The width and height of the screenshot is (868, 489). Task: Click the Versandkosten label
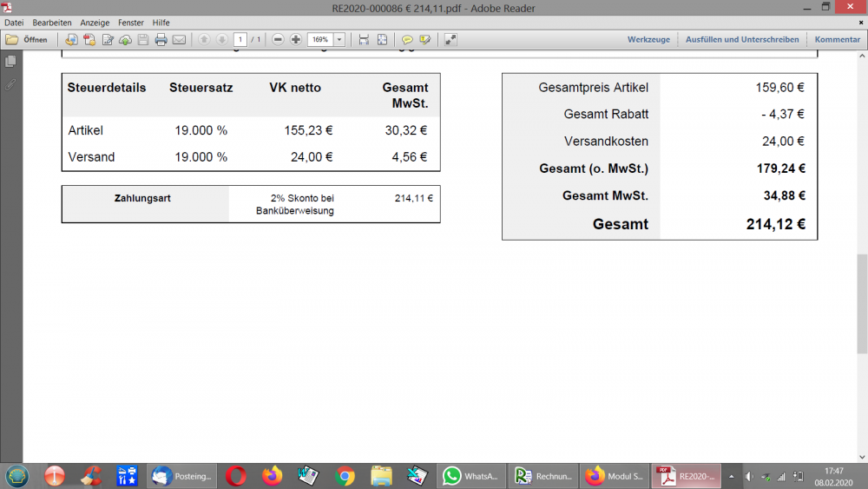pyautogui.click(x=606, y=142)
